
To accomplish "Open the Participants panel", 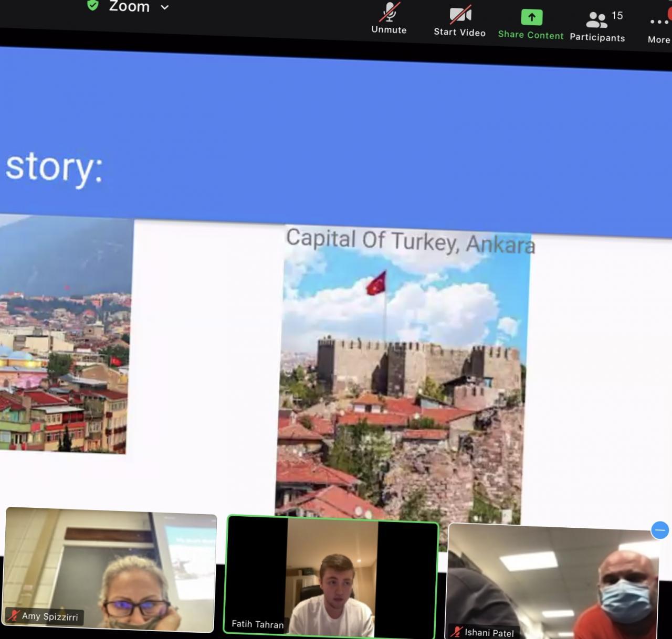I will [597, 26].
